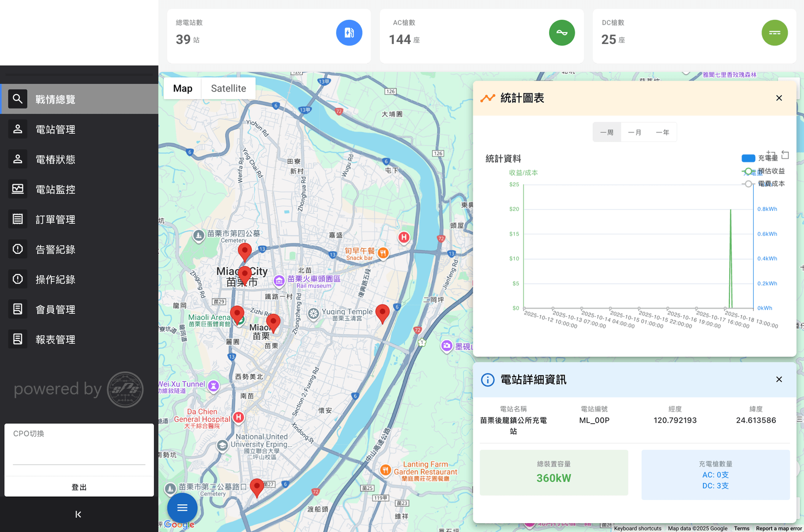Select the 一月 time range
This screenshot has width=804, height=532.
(x=634, y=132)
